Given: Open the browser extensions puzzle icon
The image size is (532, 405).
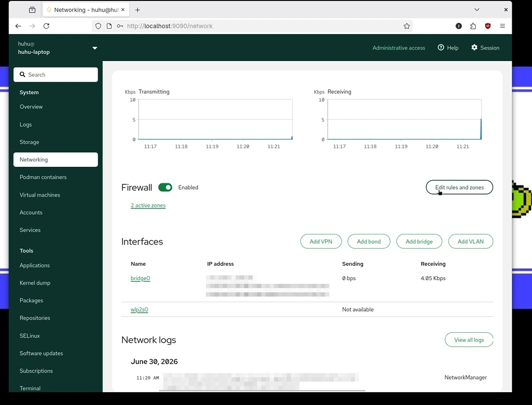Looking at the screenshot, I should click(x=473, y=26).
